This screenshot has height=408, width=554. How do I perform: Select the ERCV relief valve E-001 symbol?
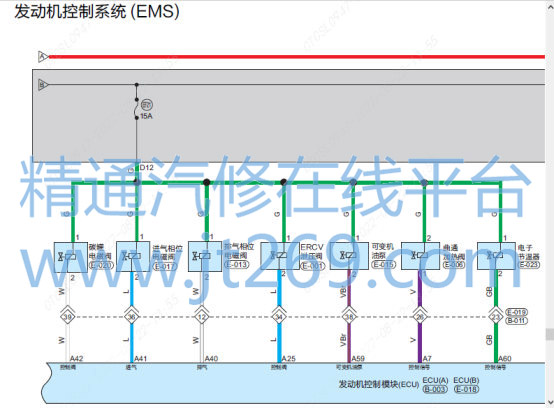pos(280,256)
